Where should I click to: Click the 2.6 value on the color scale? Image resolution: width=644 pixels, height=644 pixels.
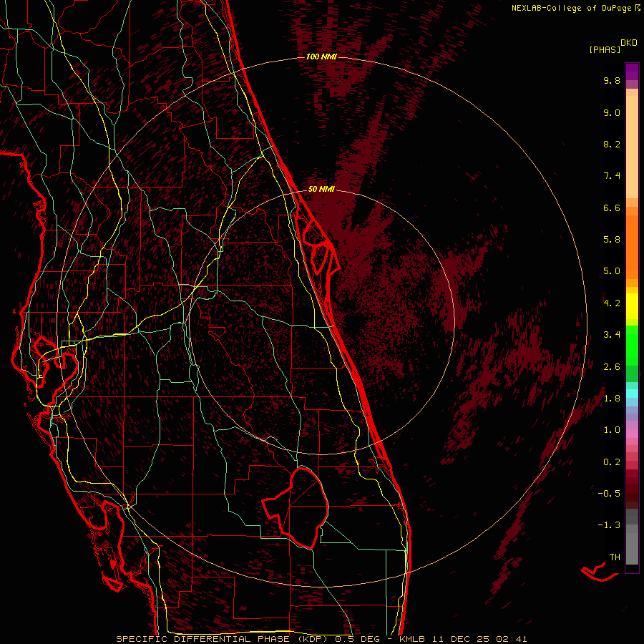click(612, 367)
